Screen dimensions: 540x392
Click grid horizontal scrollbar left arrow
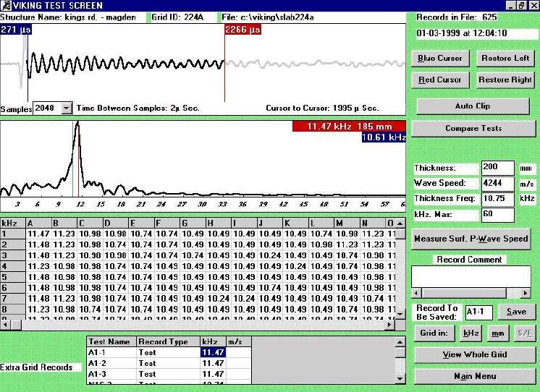pos(5,325)
